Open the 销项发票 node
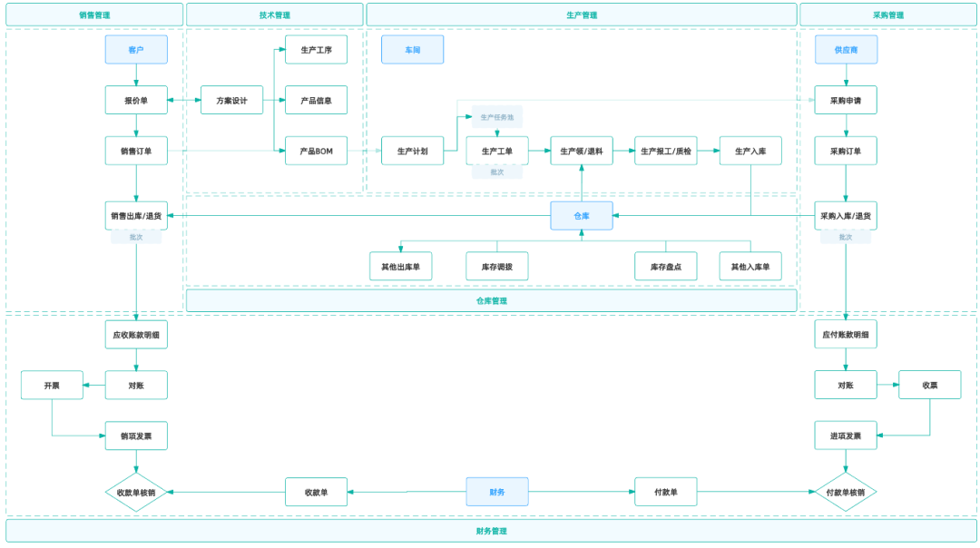The image size is (980, 548). click(x=136, y=435)
